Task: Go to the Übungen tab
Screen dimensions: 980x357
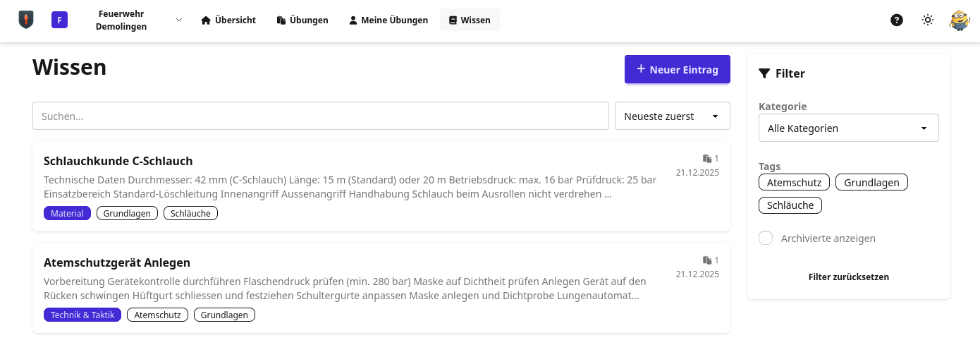Action: click(x=302, y=20)
